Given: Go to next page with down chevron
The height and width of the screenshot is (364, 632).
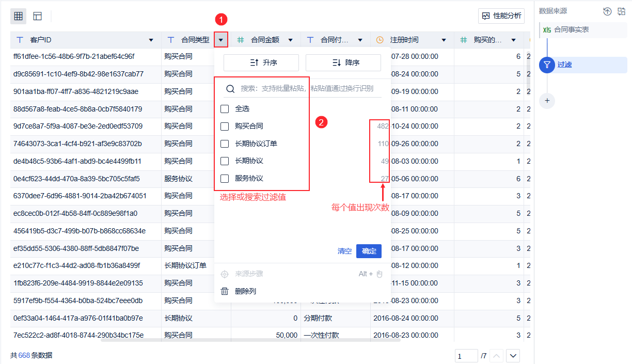Looking at the screenshot, I should (513, 356).
